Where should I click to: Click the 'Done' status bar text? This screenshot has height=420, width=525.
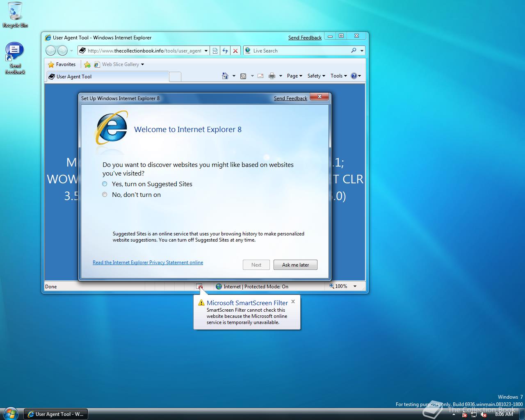pyautogui.click(x=51, y=287)
